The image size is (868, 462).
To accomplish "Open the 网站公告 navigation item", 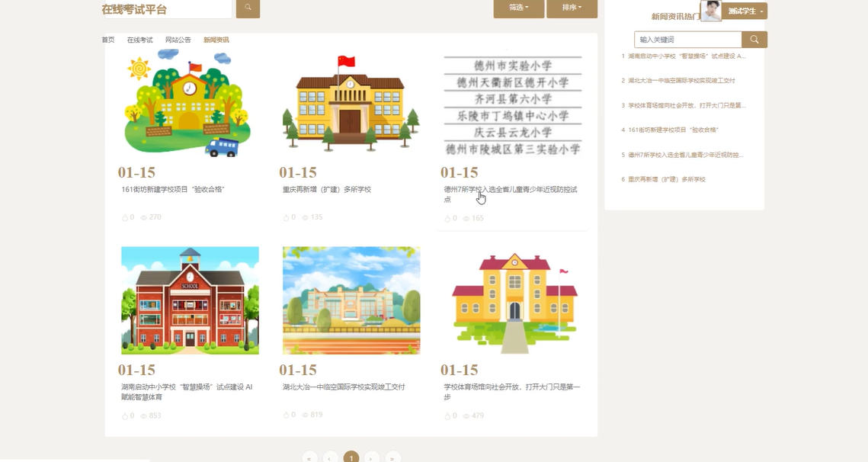I will coord(178,40).
